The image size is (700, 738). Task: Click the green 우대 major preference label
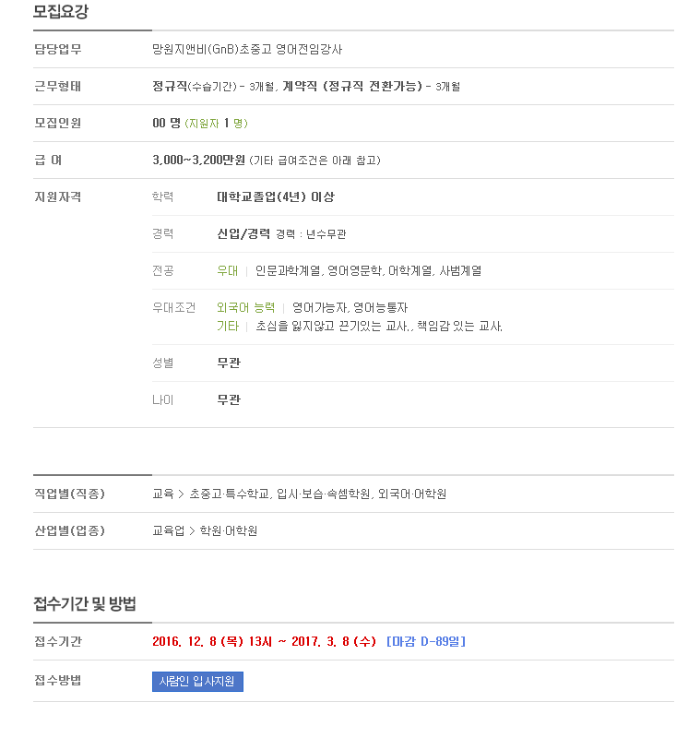click(227, 270)
